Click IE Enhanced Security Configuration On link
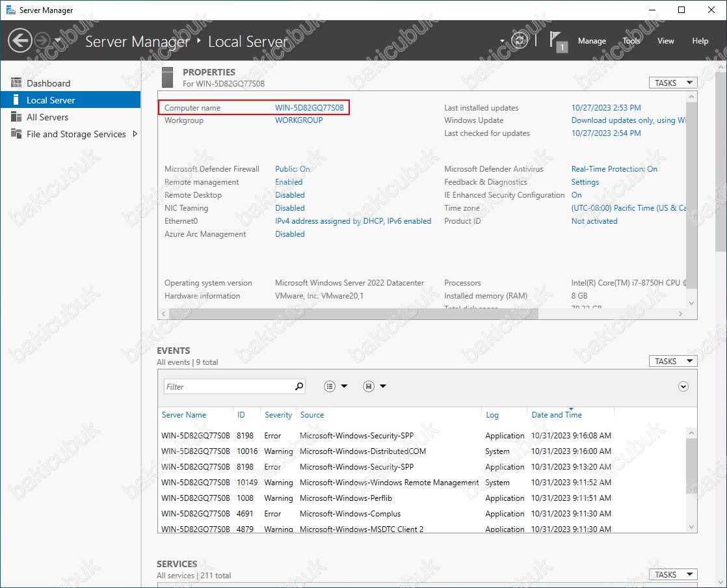 click(576, 194)
